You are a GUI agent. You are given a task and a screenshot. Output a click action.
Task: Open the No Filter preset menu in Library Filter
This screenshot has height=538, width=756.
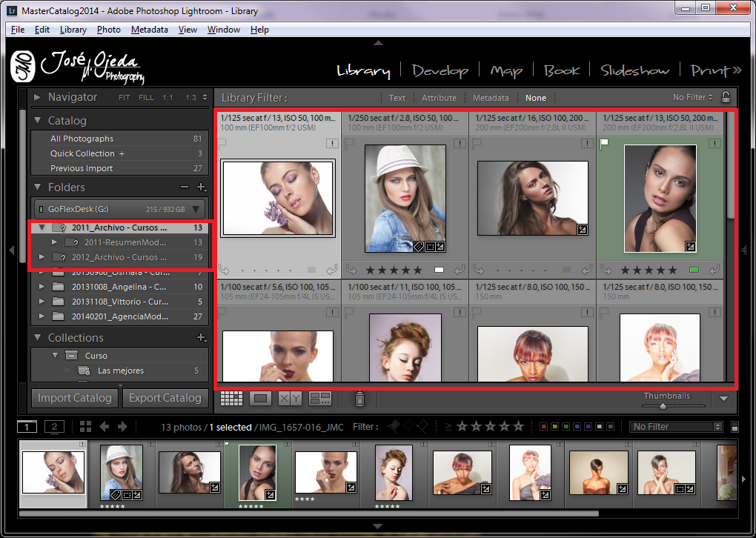(x=693, y=97)
